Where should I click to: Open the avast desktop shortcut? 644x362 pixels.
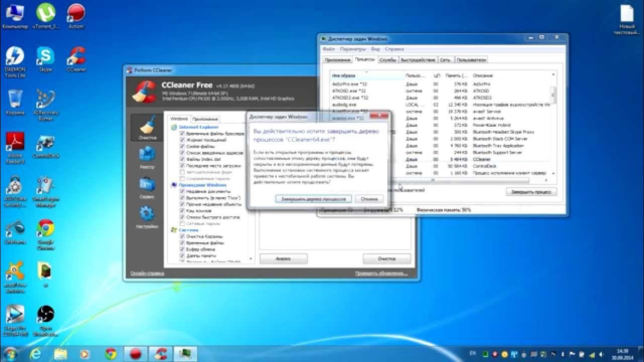click(15, 278)
